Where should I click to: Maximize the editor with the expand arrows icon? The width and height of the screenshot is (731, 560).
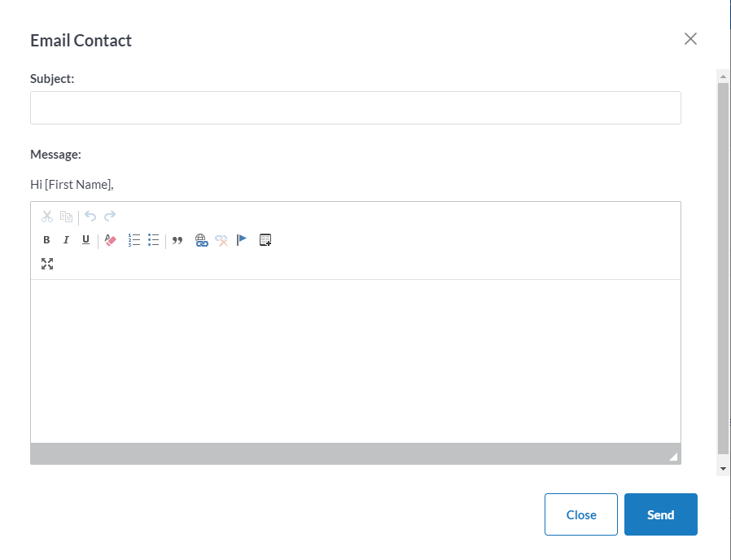(x=47, y=264)
